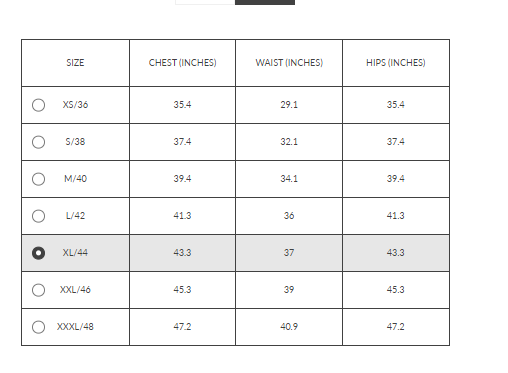Select the XS/36 radio button

pyautogui.click(x=38, y=105)
